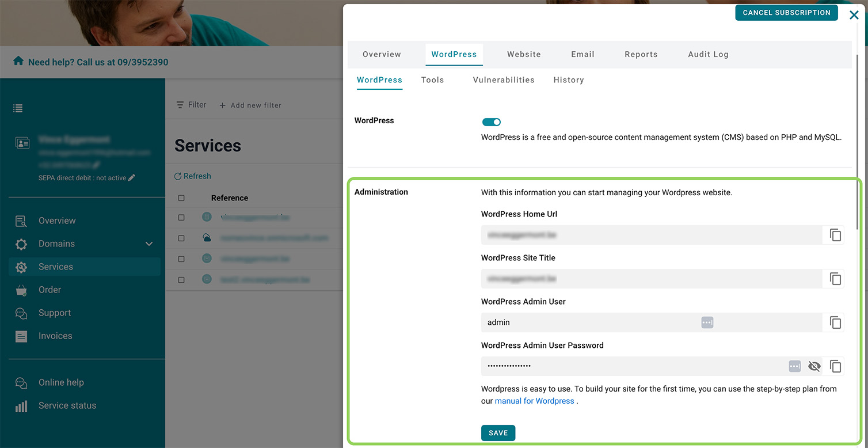Open the Vulnerabilities sub-tab
The image size is (868, 448).
504,80
